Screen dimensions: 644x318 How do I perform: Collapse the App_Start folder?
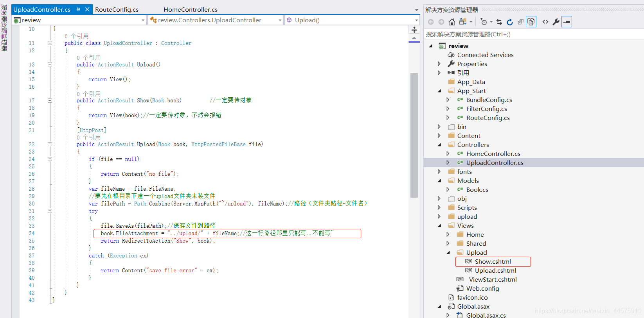tap(439, 91)
